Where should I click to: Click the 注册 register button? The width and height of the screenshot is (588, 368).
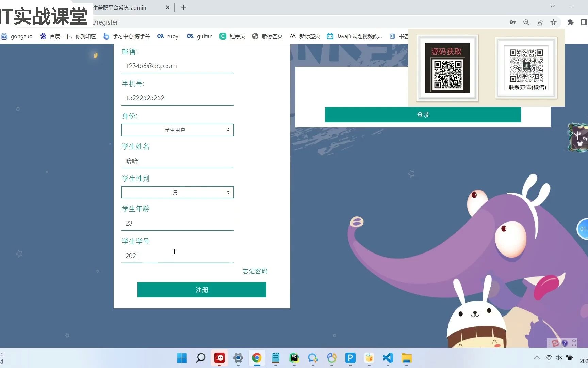[201, 290]
